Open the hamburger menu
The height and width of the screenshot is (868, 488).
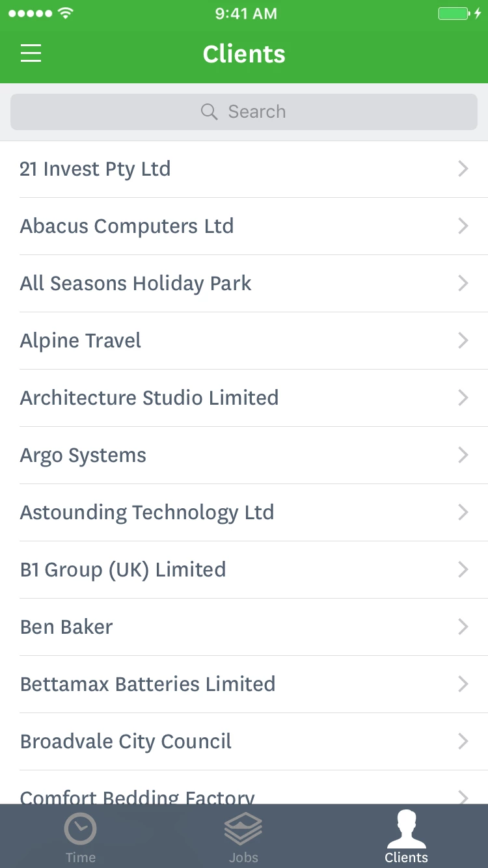(31, 53)
